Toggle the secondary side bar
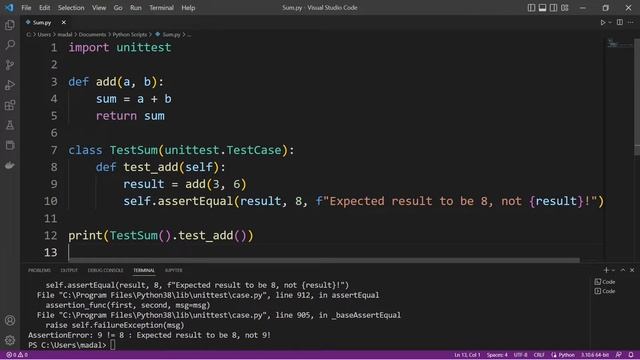Viewport: 640px width, 360px height. pos(553,8)
